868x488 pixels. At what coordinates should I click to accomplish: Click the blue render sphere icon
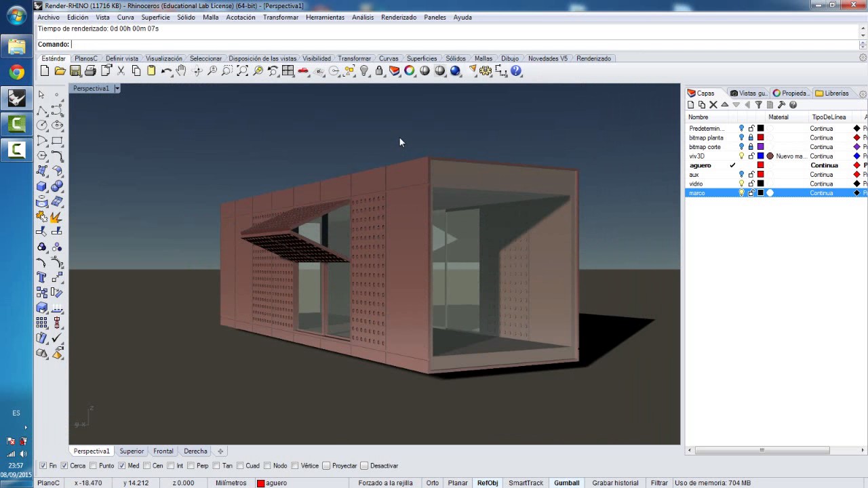455,70
